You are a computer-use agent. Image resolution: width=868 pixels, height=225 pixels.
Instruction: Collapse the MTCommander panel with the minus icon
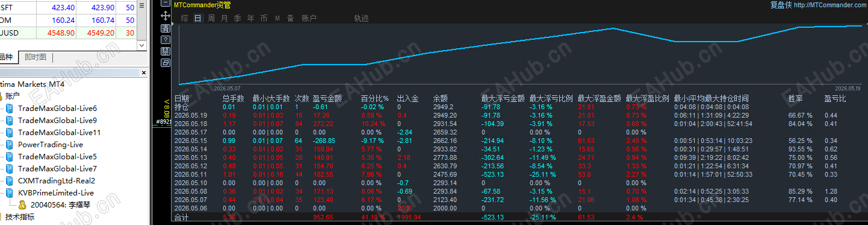166,4
